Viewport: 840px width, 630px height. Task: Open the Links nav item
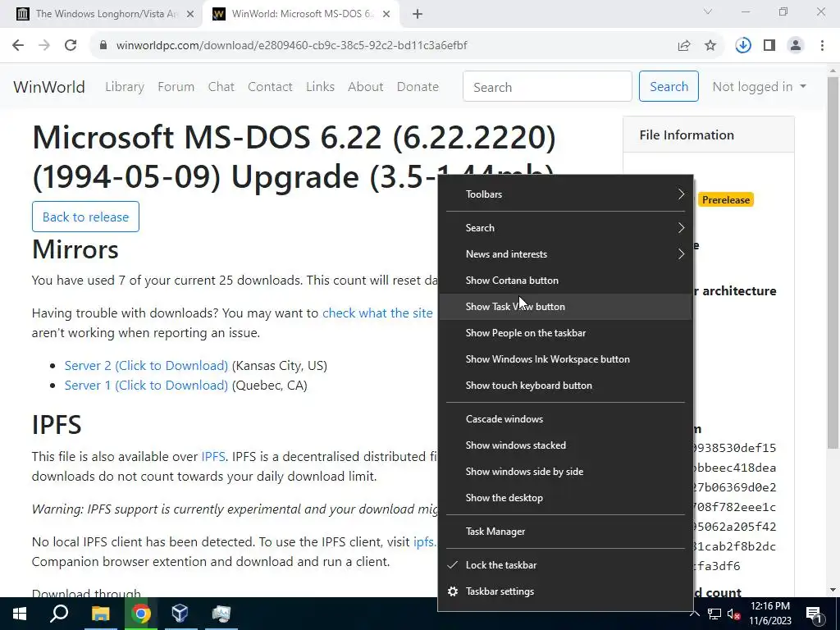(321, 87)
